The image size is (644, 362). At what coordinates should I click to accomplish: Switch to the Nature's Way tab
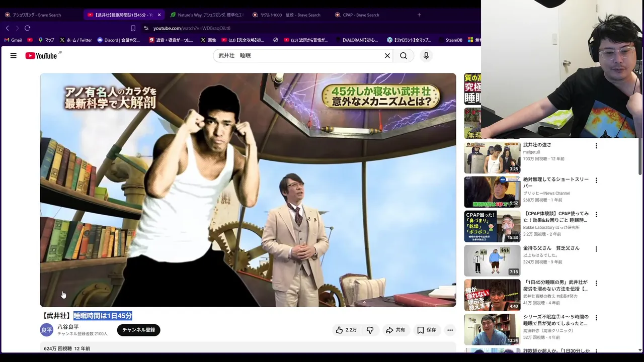click(206, 15)
